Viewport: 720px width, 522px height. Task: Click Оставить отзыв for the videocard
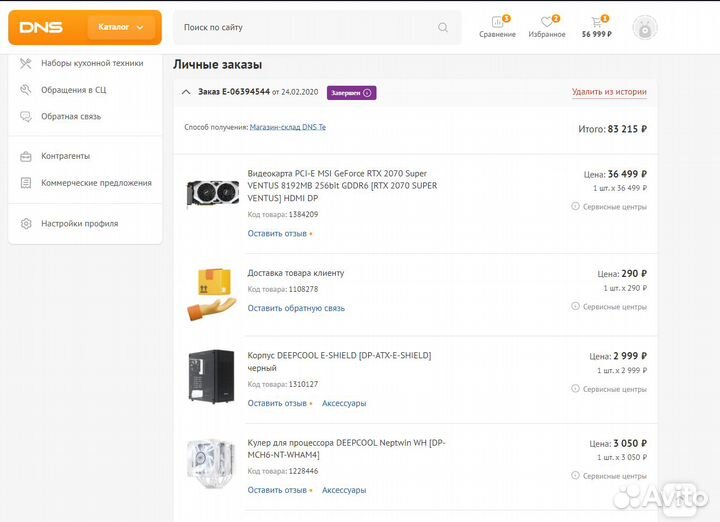277,233
